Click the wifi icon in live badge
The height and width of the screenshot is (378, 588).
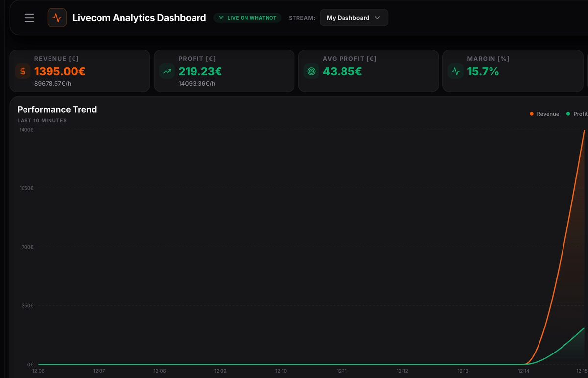(221, 18)
